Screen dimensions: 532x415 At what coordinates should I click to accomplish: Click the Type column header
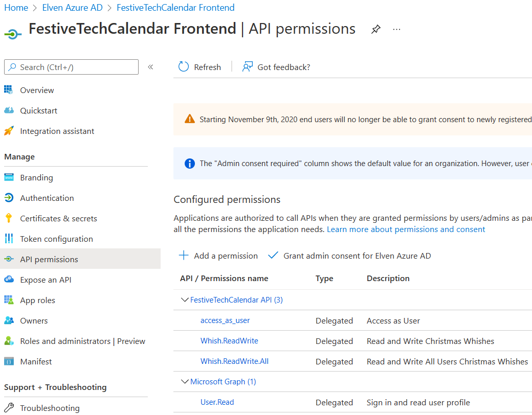pyautogui.click(x=324, y=279)
